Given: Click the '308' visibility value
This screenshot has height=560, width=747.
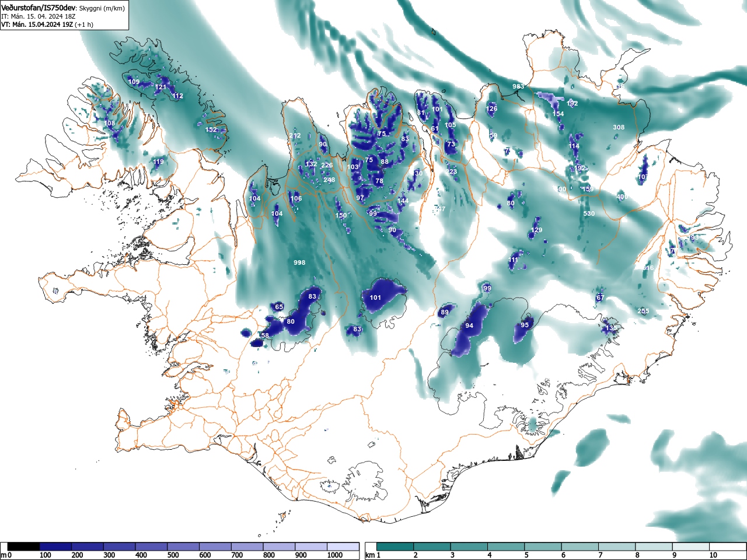Looking at the screenshot, I should tap(619, 127).
